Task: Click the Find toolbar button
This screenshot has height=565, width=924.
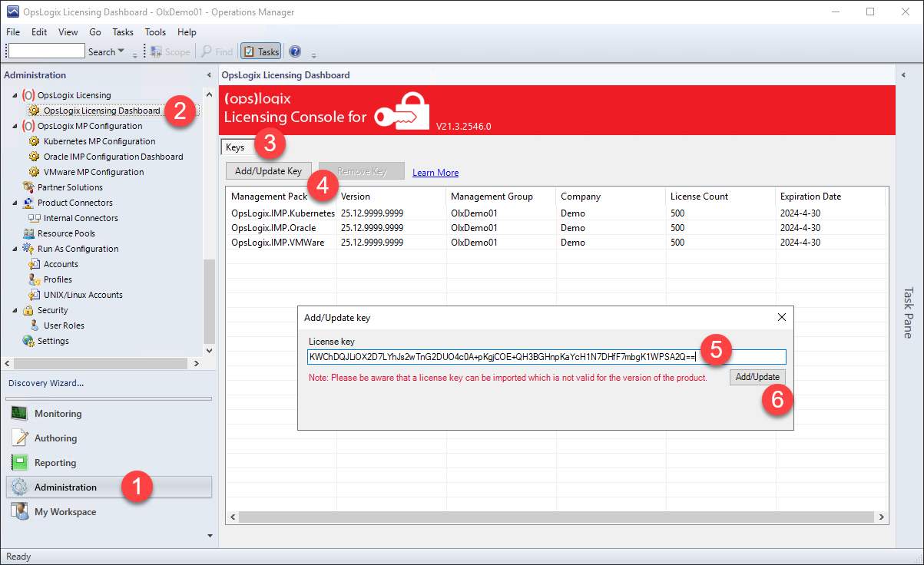Action: tap(217, 51)
